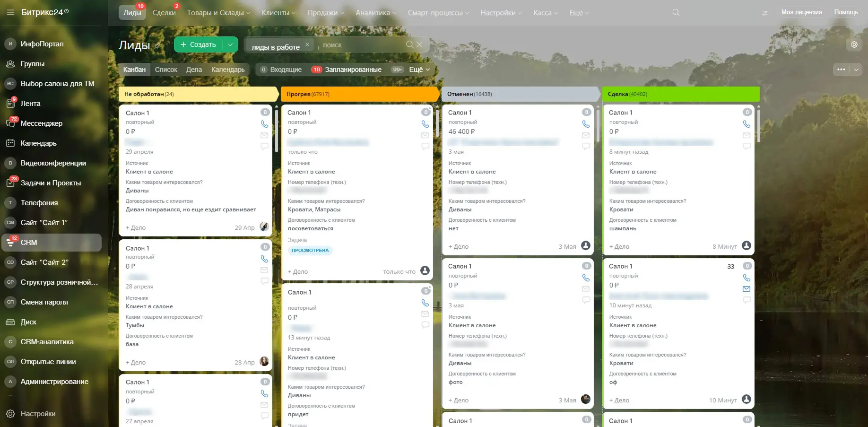Click the 'Не обработан' column header
868x427 pixels.
pos(198,94)
